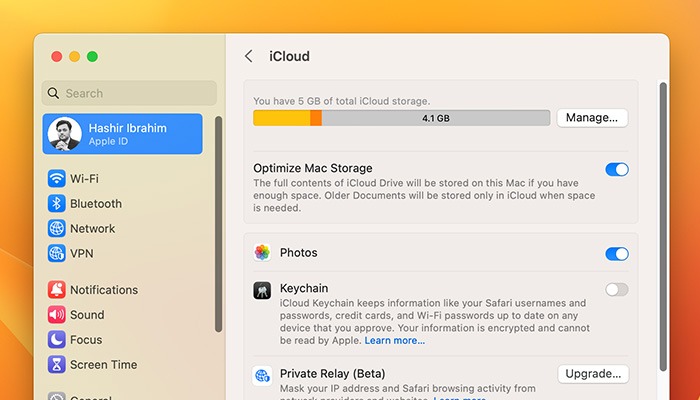The image size is (700, 400).
Task: Click the VPN label in sidebar
Action: tap(82, 254)
